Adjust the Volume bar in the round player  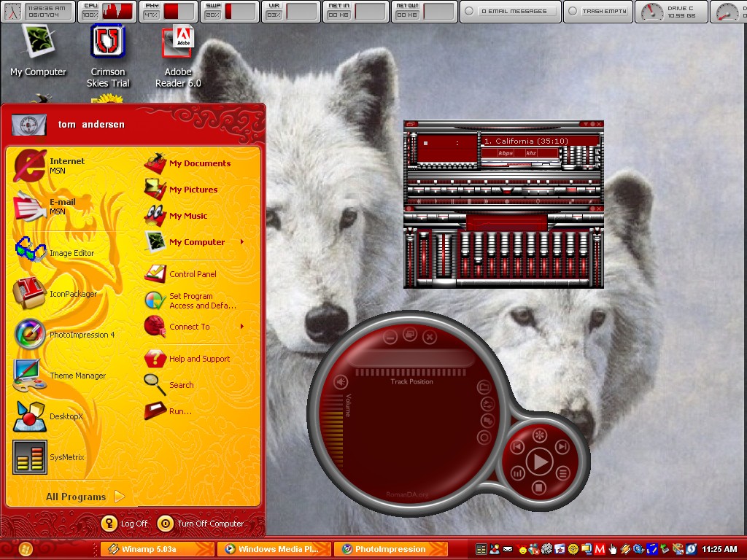click(x=333, y=430)
